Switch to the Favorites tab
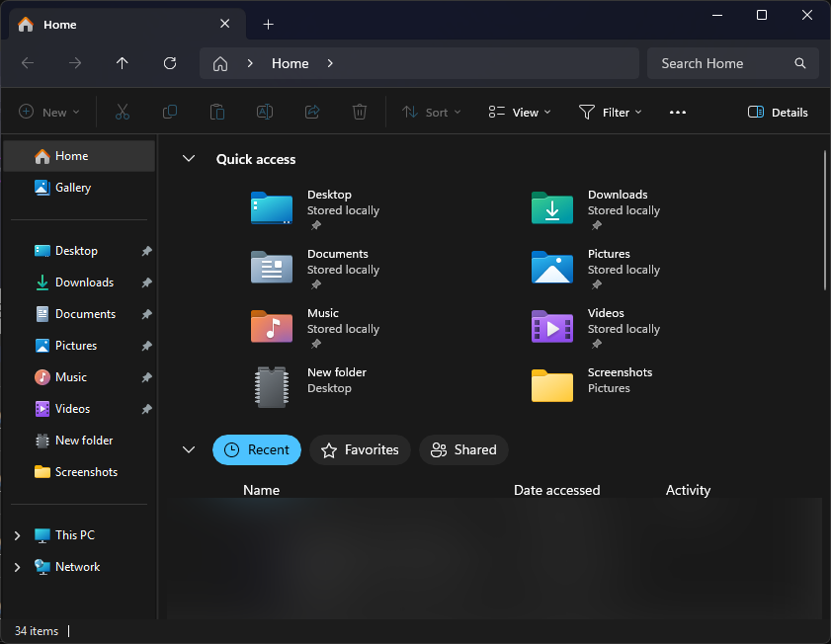Viewport: 831px width, 644px height. (360, 449)
